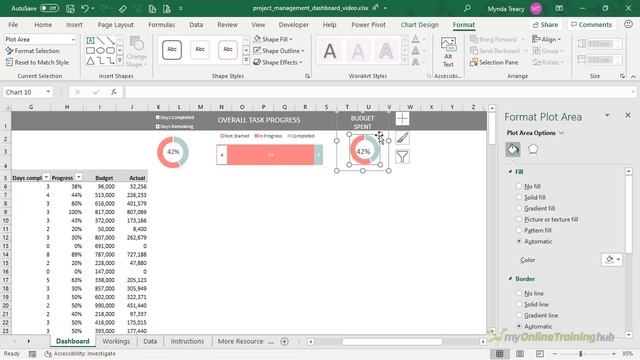This screenshot has width=640, height=360.
Task: Click the Format Selection icon
Action: pyautogui.click(x=9, y=51)
